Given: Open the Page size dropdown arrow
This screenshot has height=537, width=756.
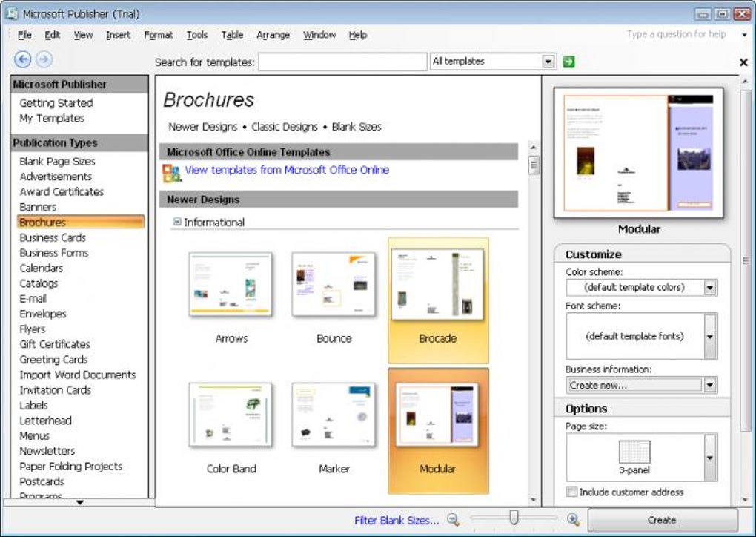Looking at the screenshot, I should (710, 458).
